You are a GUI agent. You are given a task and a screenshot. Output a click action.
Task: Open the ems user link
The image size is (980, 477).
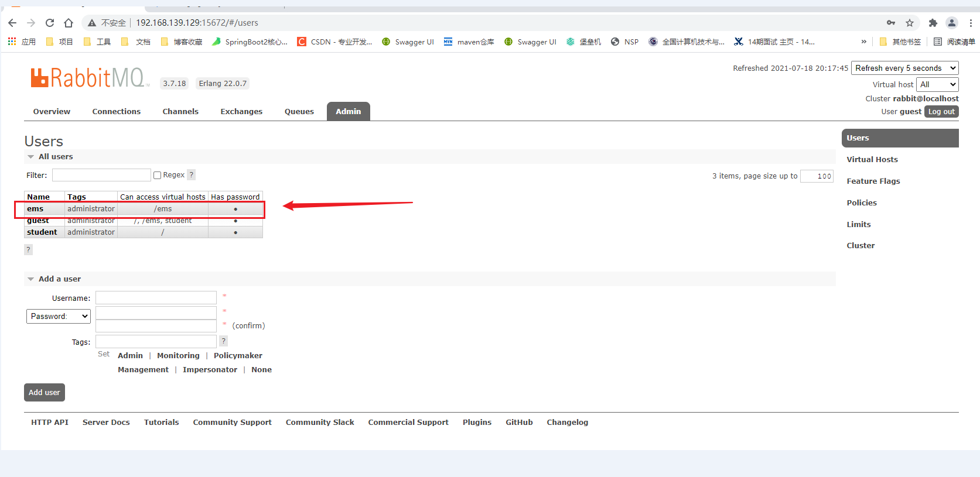[x=35, y=209]
